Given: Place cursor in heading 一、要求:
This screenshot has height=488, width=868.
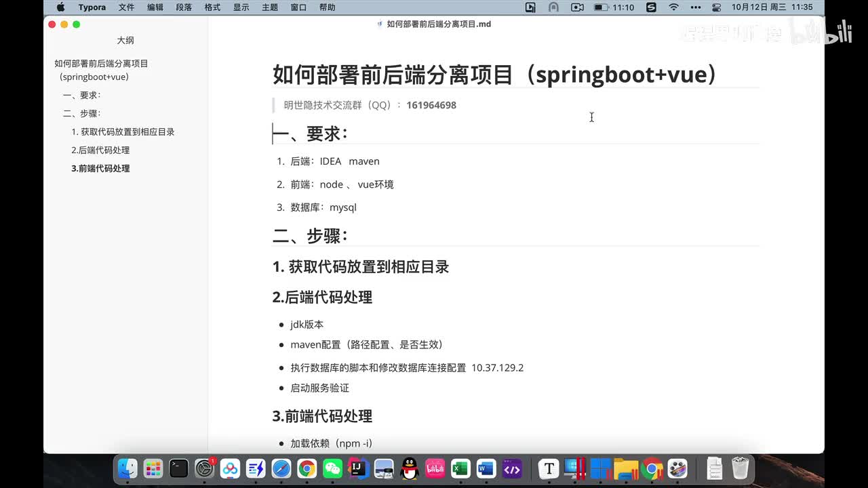Looking at the screenshot, I should 311,134.
